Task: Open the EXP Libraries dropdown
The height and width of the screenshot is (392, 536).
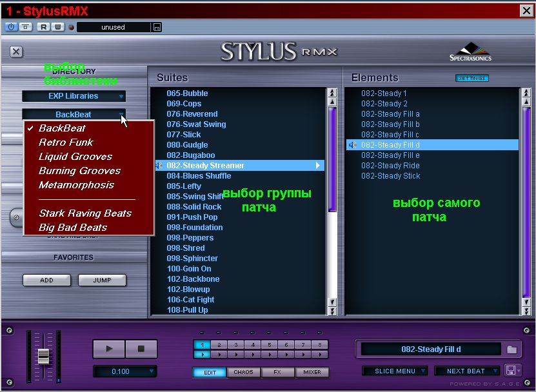Action: point(74,96)
